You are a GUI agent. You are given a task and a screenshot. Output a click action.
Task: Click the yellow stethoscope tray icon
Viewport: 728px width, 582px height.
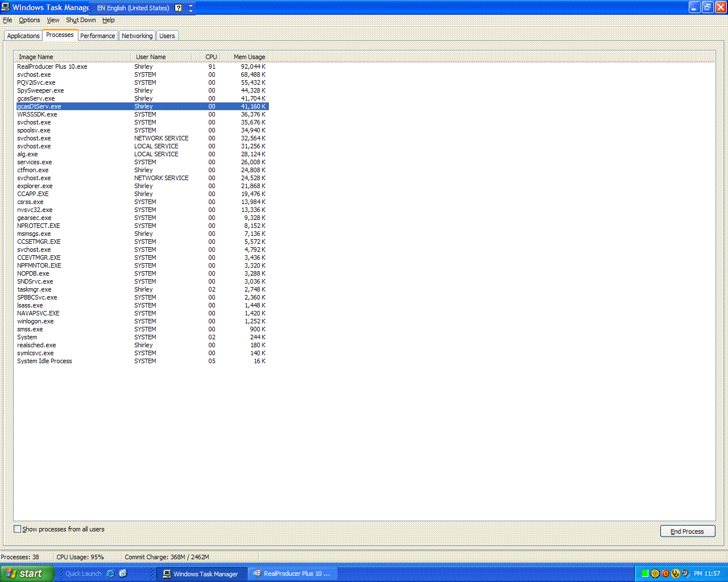click(676, 573)
